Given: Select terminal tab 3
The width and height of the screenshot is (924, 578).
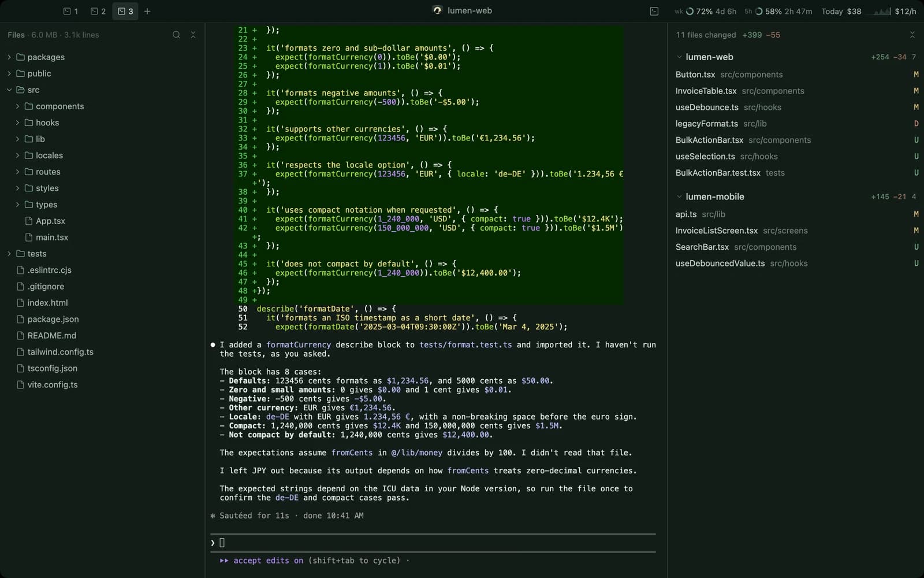Looking at the screenshot, I should tap(125, 11).
